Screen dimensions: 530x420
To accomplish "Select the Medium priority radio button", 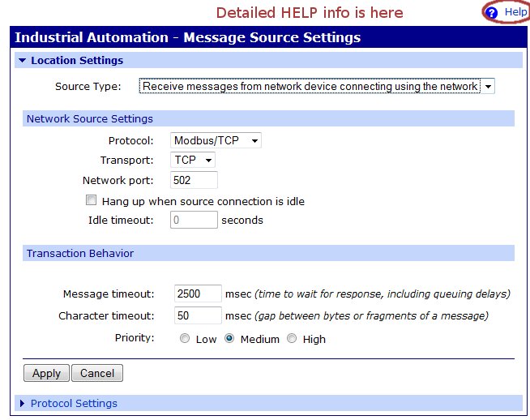I will (229, 339).
